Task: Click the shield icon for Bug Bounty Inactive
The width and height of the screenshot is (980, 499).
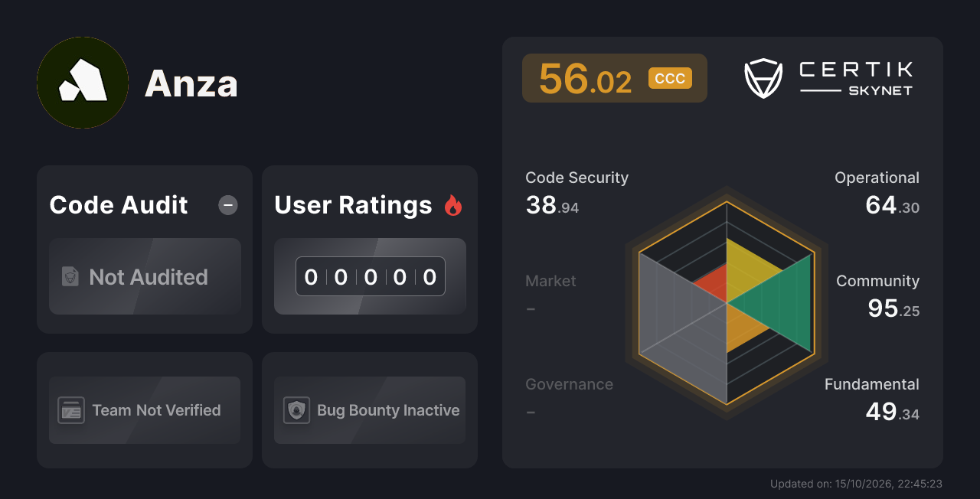Action: (x=296, y=410)
